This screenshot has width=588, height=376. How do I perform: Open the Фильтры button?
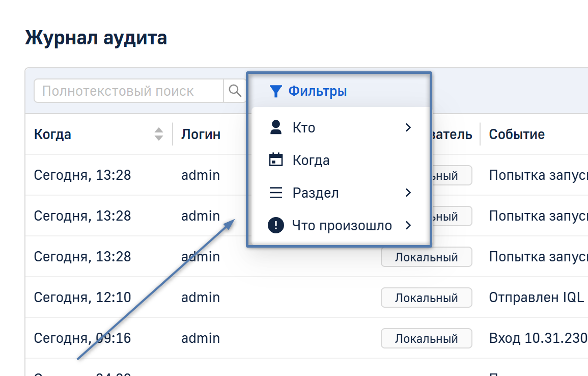(317, 91)
